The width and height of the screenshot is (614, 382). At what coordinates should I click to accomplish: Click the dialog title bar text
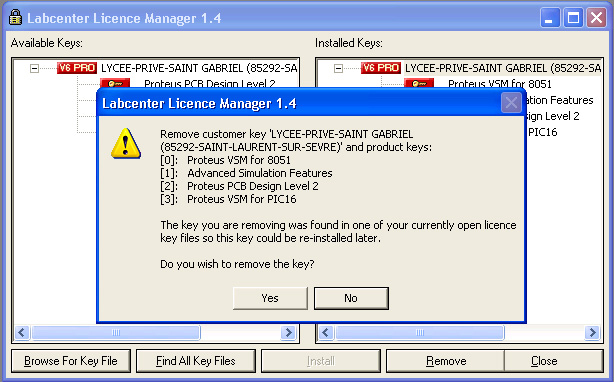click(x=199, y=103)
